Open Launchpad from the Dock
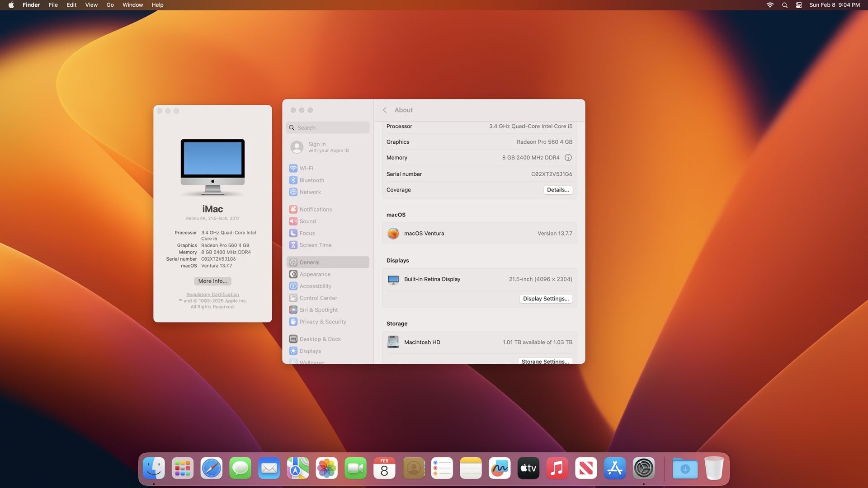This screenshot has width=868, height=488. (183, 468)
